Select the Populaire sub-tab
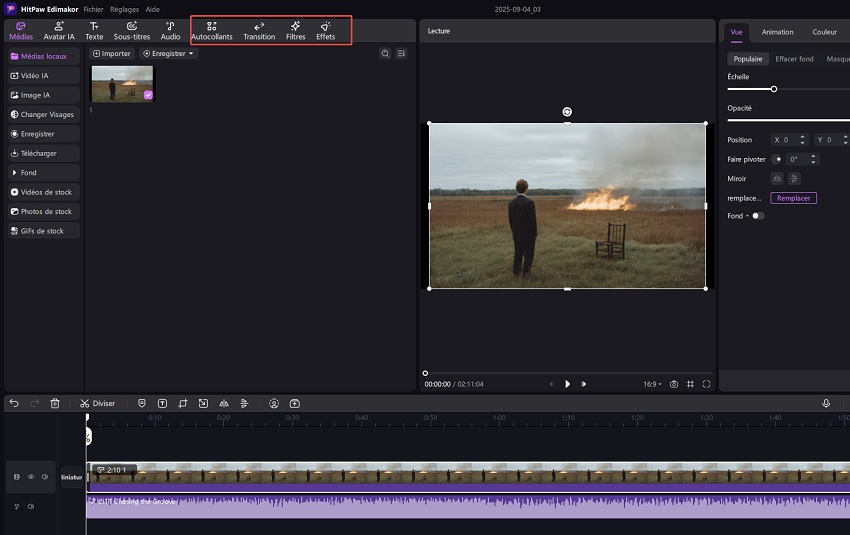Screen dimensions: 850x535 [x=748, y=59]
